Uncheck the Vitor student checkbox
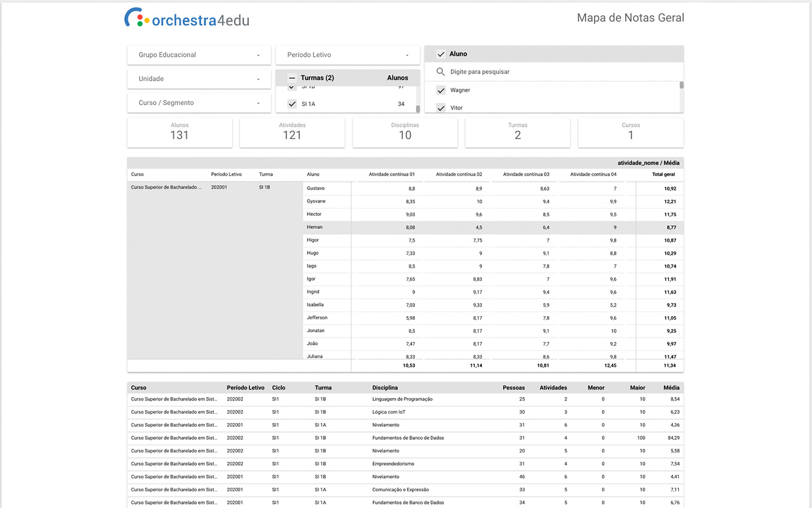 pyautogui.click(x=441, y=108)
